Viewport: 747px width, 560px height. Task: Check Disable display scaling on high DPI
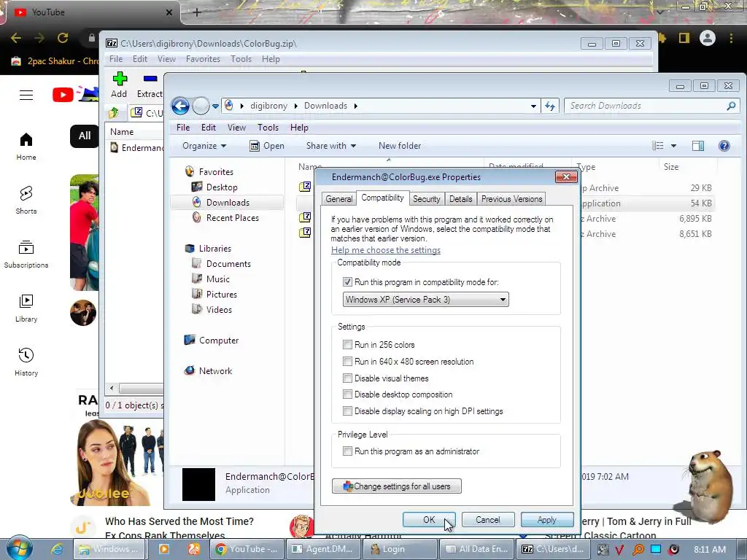coord(347,411)
